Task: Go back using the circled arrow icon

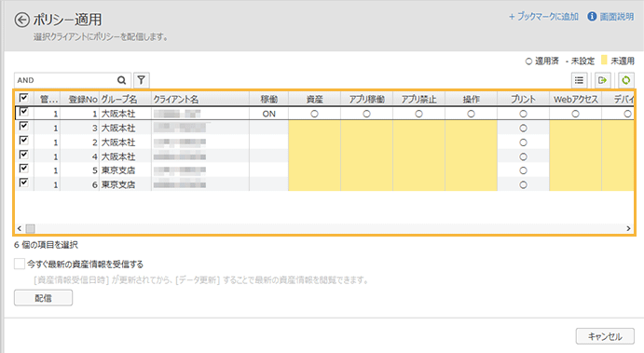Action: 22,20
